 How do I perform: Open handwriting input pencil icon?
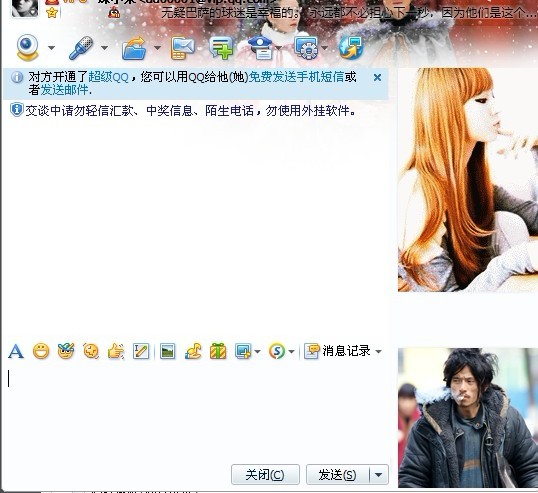[141, 351]
